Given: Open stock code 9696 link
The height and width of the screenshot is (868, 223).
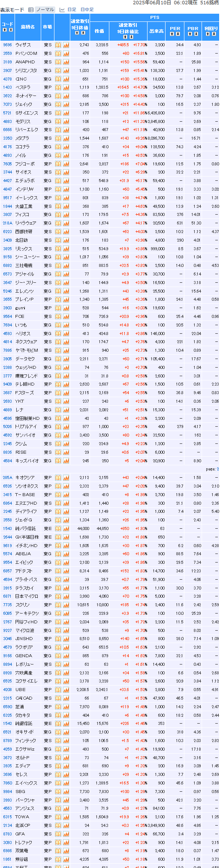Looking at the screenshot, I should 7,45.
